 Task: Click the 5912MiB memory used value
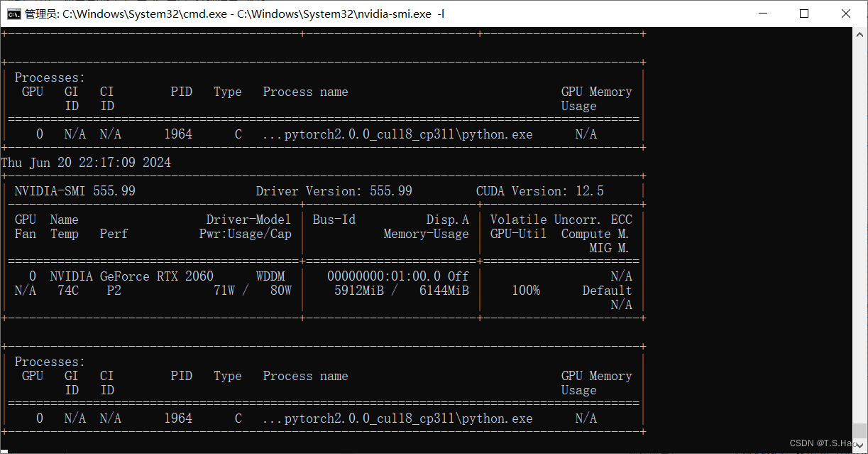tap(359, 291)
